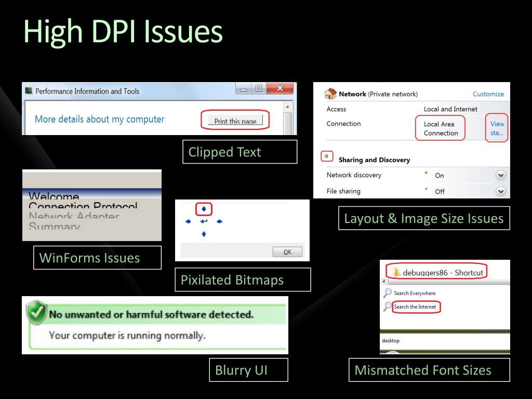Click the gray status dot for File sharing

click(x=426, y=189)
